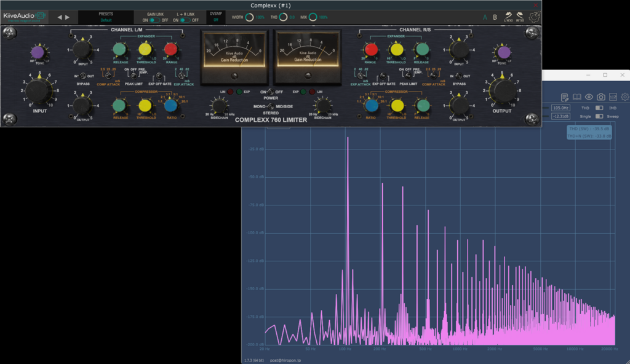
Task: Click the right Sidechain frequency knob
Action: point(322,106)
